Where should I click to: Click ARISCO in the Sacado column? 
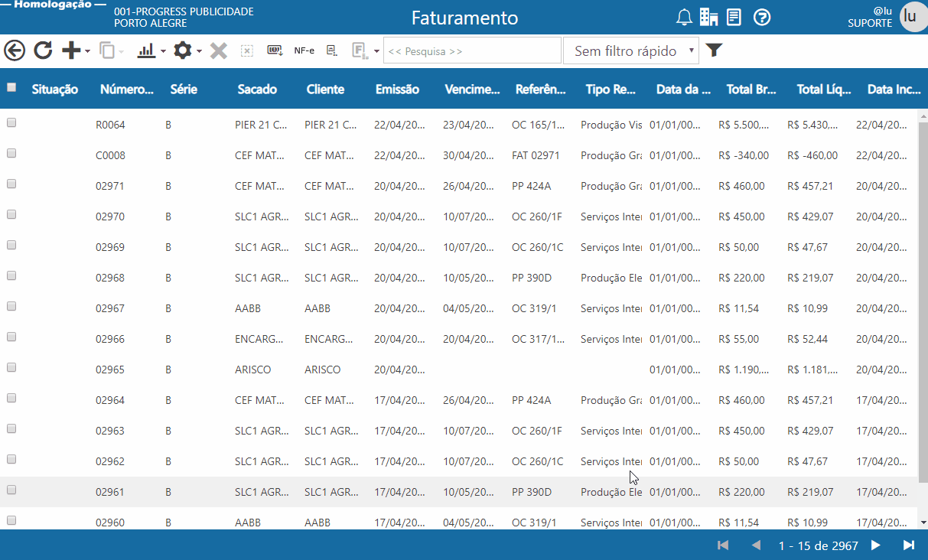pyautogui.click(x=253, y=370)
